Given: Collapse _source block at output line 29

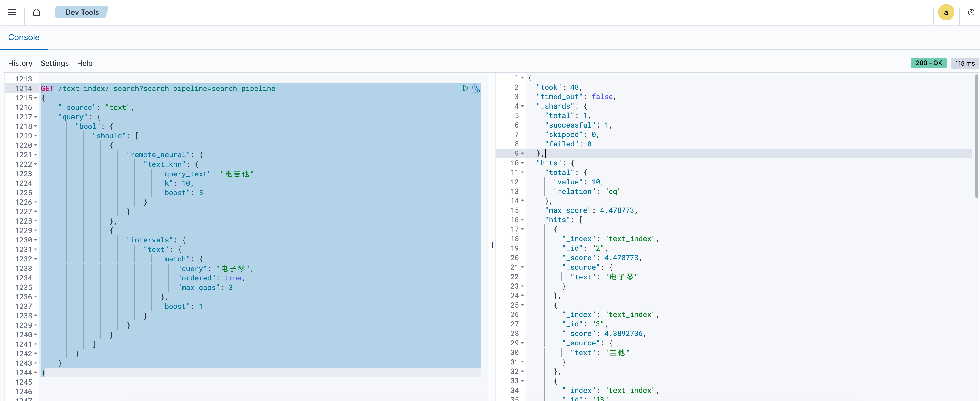Looking at the screenshot, I should coord(522,343).
